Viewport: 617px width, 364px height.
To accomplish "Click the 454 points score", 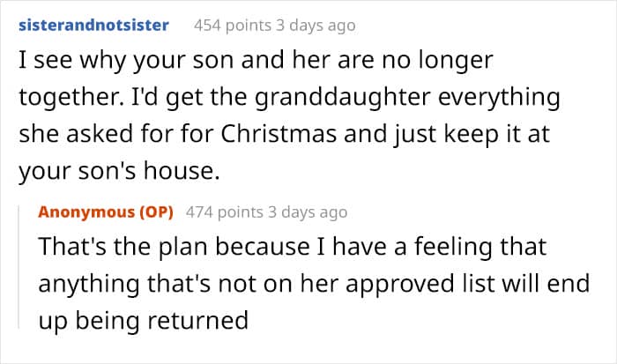I will click(226, 25).
